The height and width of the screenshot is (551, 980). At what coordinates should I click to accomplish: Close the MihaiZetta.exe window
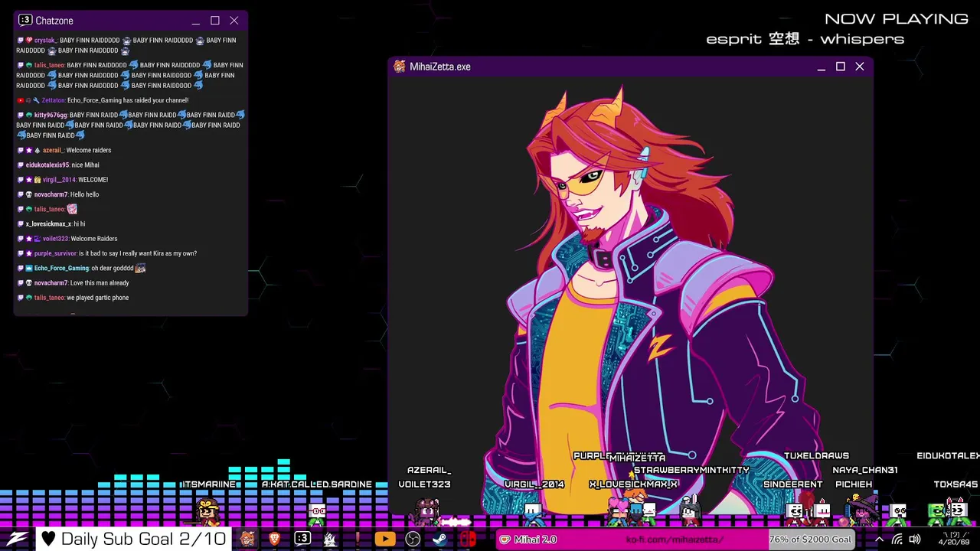click(x=860, y=67)
